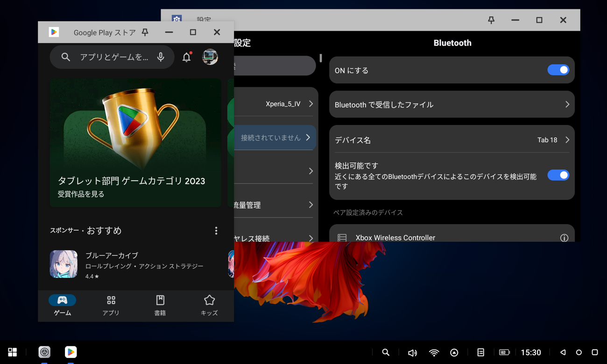Image resolution: width=607 pixels, height=364 pixels.
Task: Switch to the 書籍 tab
Action: pos(160,306)
